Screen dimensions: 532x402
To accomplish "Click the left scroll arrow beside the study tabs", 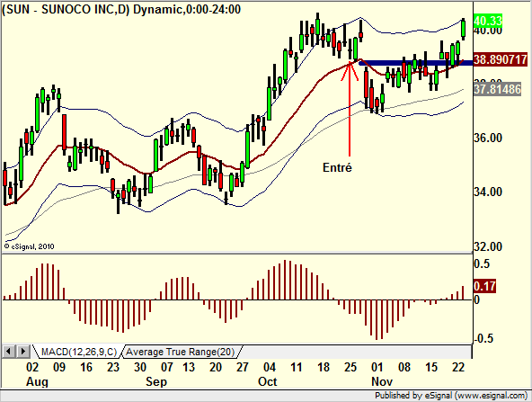I will click(x=9, y=351).
